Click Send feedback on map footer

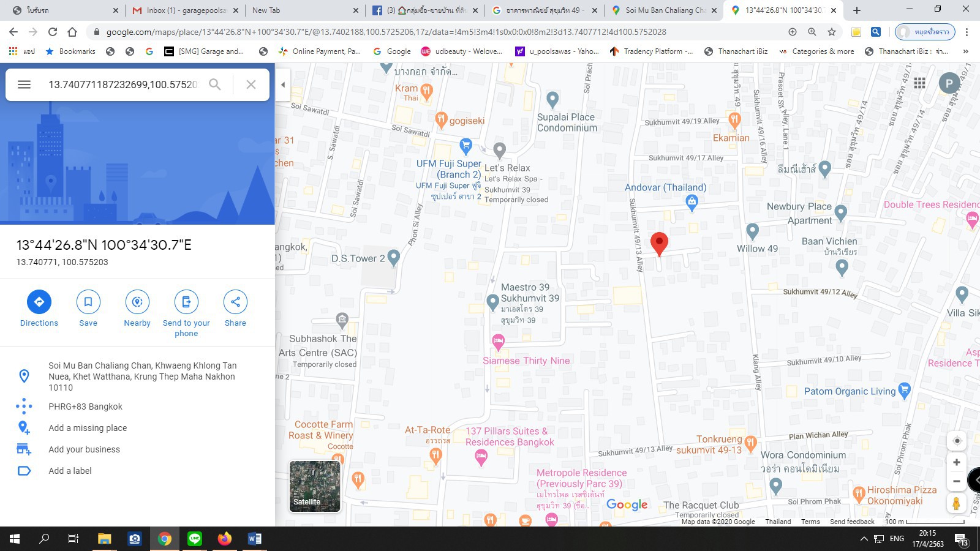pos(852,522)
